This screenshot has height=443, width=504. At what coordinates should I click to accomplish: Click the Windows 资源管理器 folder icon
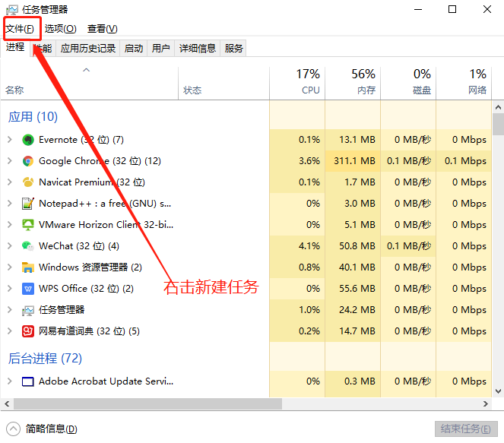click(x=28, y=267)
